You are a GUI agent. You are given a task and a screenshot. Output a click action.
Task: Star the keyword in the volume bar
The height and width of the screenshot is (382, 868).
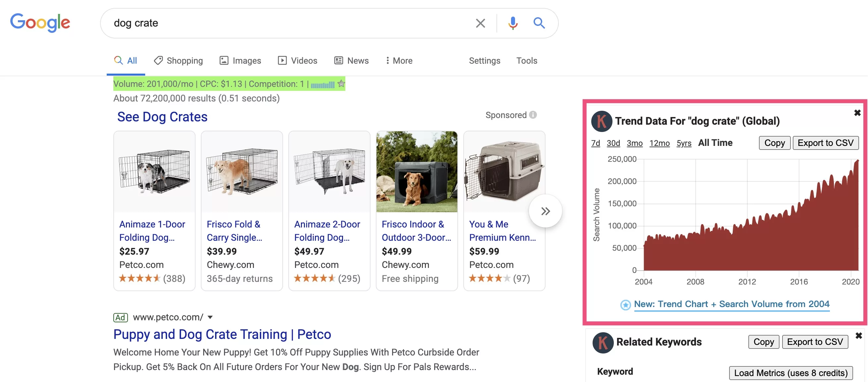point(341,83)
